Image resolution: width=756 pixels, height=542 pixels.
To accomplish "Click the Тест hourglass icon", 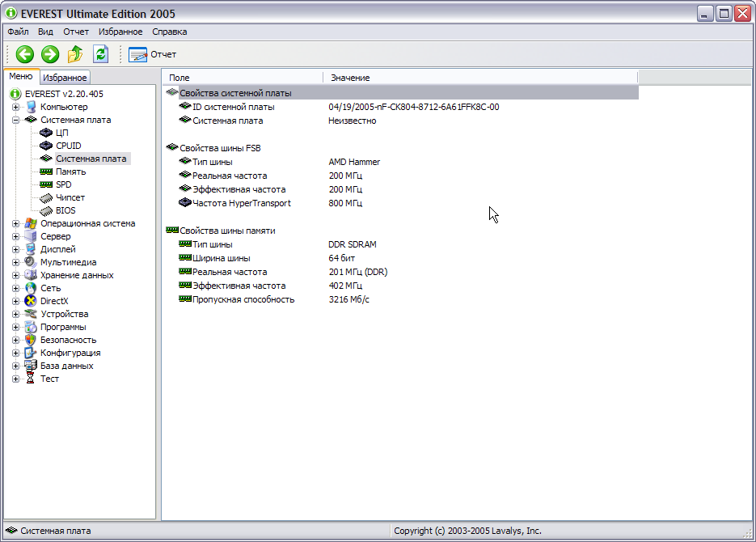I will coord(31,379).
